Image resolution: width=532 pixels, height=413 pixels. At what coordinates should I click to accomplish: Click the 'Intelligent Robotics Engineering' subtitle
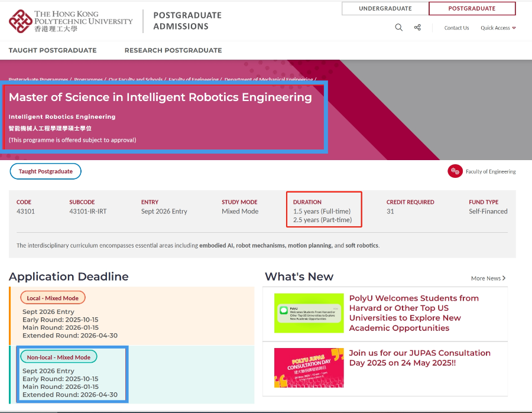pos(62,116)
